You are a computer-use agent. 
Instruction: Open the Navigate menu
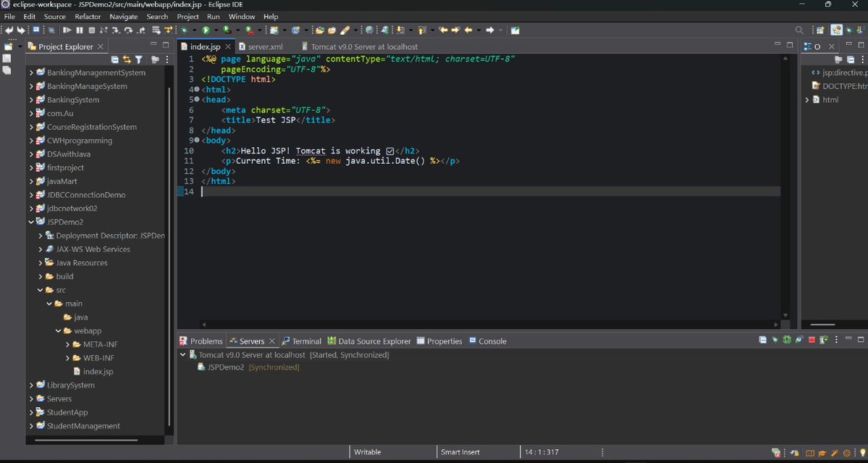[x=124, y=17]
